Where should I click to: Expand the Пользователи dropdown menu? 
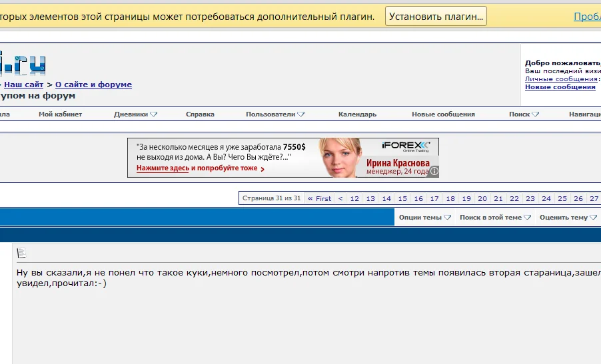coord(275,114)
